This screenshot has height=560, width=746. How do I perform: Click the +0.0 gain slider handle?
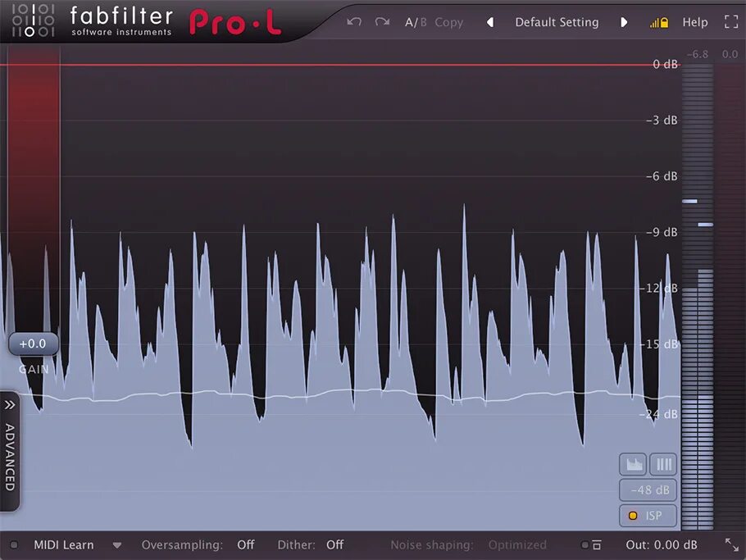(34, 344)
